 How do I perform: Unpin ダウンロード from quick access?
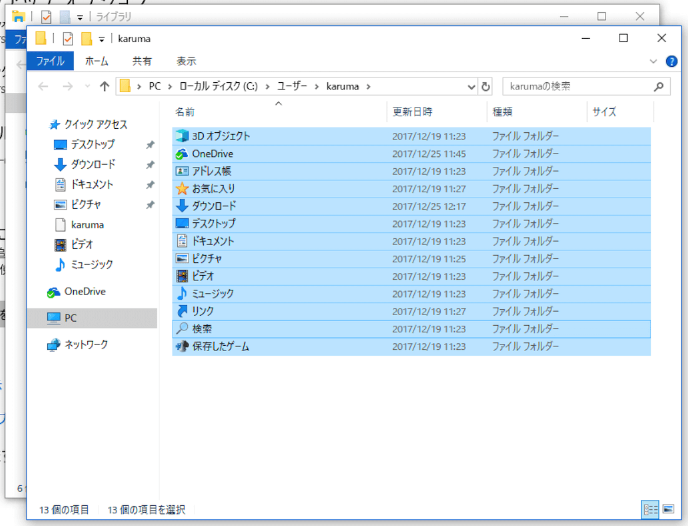(x=150, y=165)
